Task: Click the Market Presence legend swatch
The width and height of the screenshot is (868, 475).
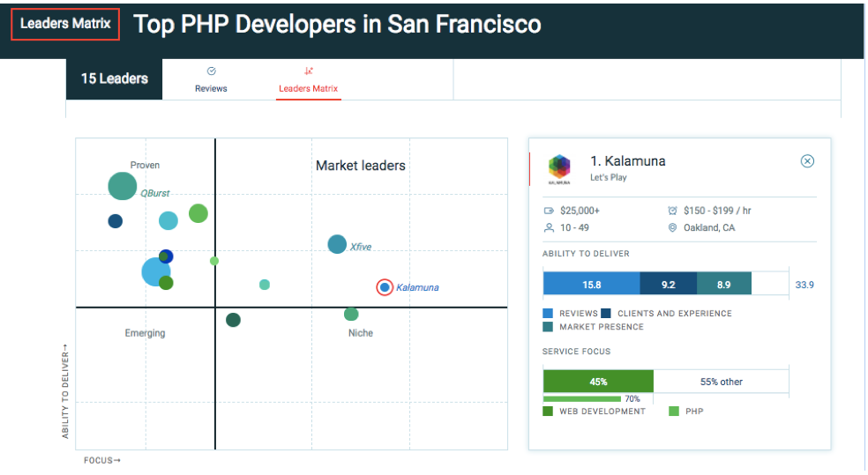Action: [548, 327]
